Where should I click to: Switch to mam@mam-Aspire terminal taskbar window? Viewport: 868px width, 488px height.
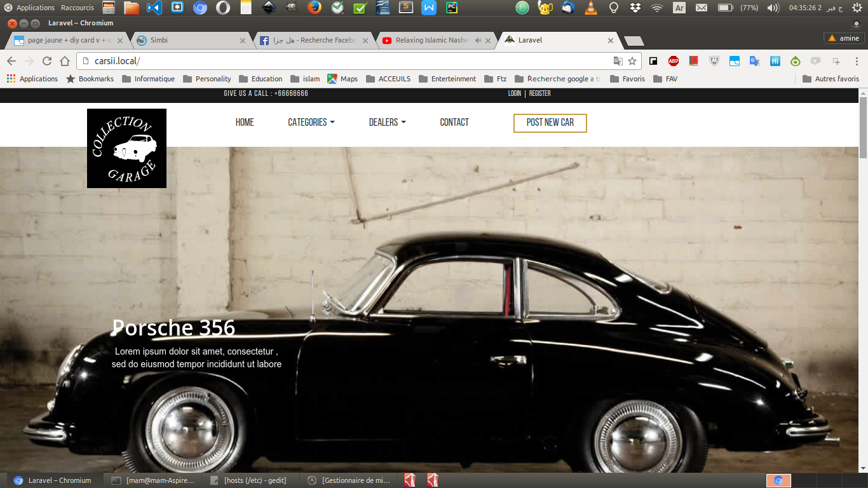[x=153, y=480]
